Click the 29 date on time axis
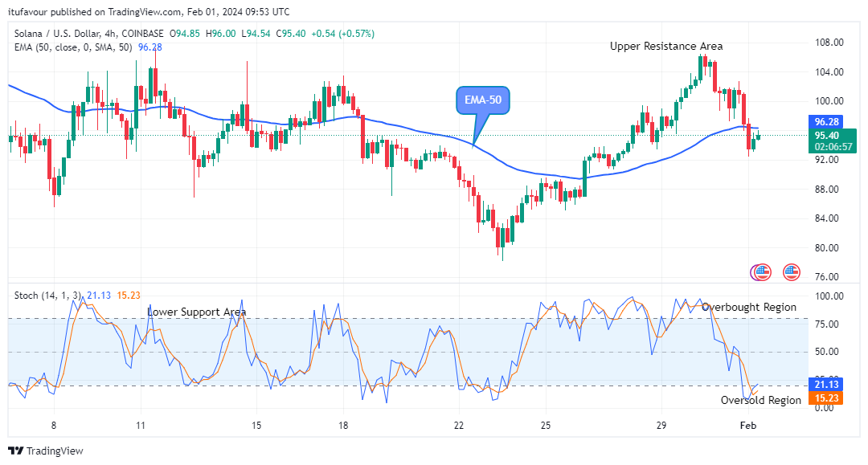The height and width of the screenshot is (465, 868). click(661, 425)
